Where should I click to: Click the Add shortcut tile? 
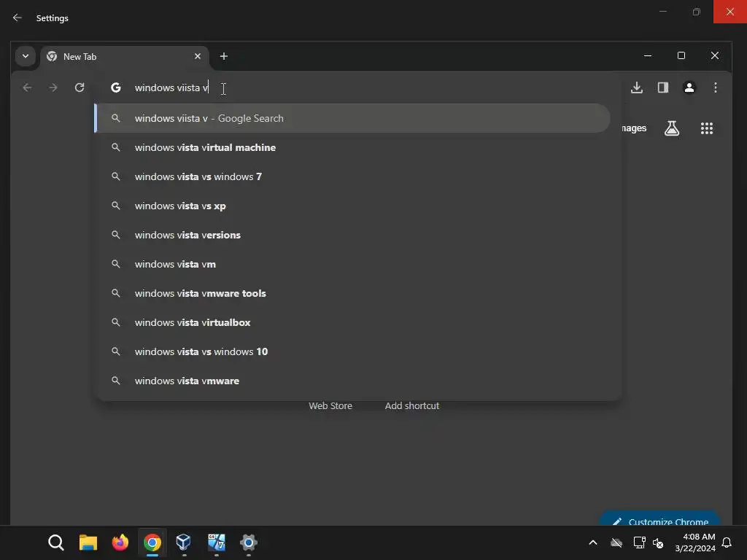(411, 405)
